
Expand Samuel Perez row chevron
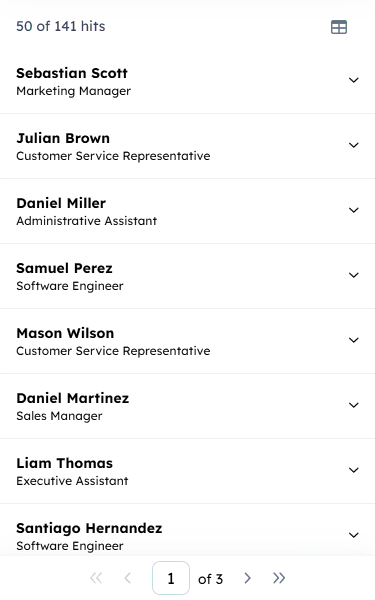354,275
